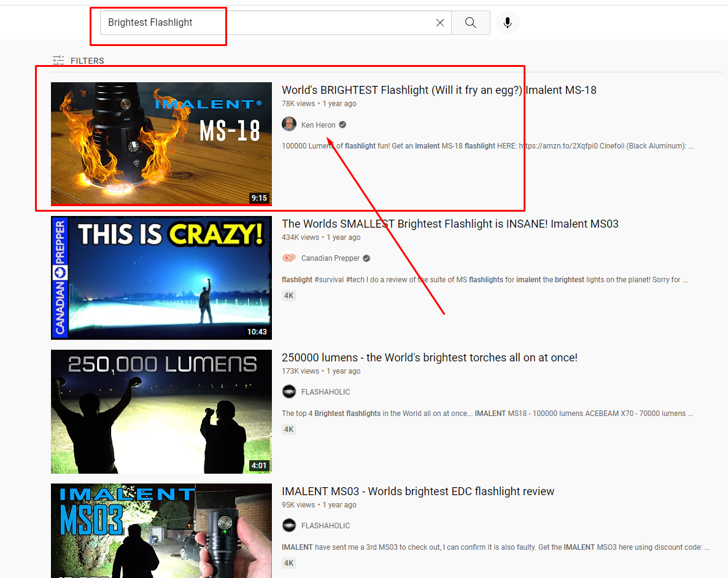Open the Imalent MS-18 flaming thumbnail
Screen dimensions: 728x578
click(161, 144)
